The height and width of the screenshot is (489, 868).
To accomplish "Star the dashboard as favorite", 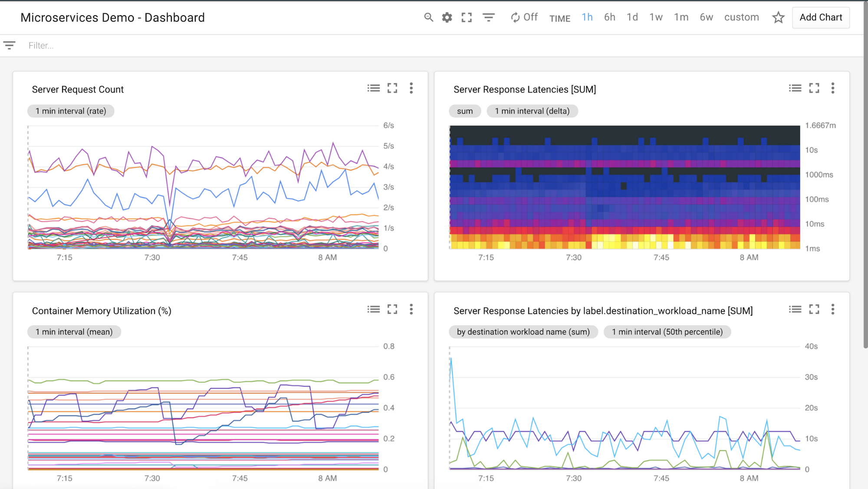I will (x=778, y=17).
